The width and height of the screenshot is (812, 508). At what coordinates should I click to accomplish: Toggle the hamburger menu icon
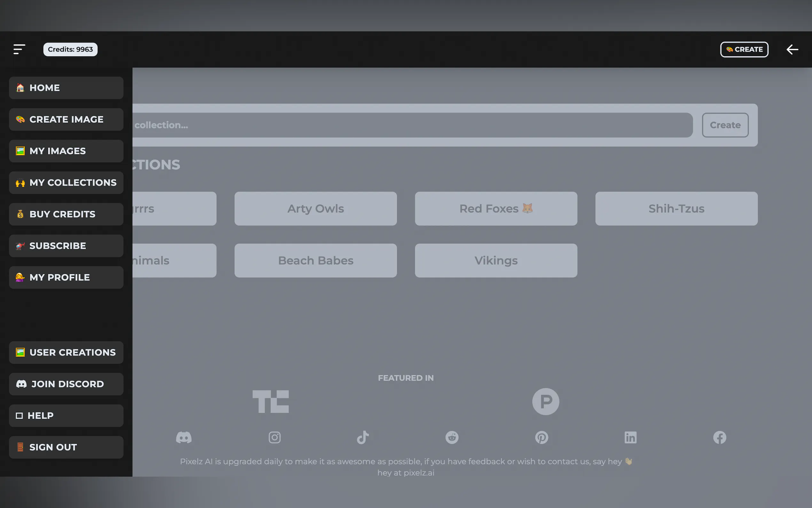(x=19, y=49)
